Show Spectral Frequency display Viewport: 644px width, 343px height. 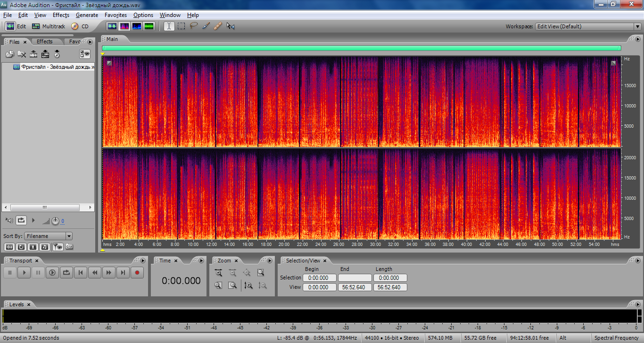(x=124, y=26)
